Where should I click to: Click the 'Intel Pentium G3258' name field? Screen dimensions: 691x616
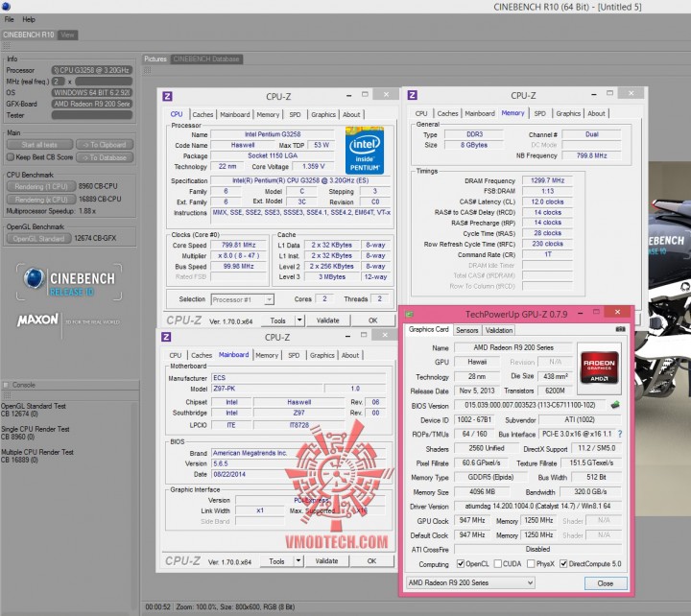click(273, 134)
